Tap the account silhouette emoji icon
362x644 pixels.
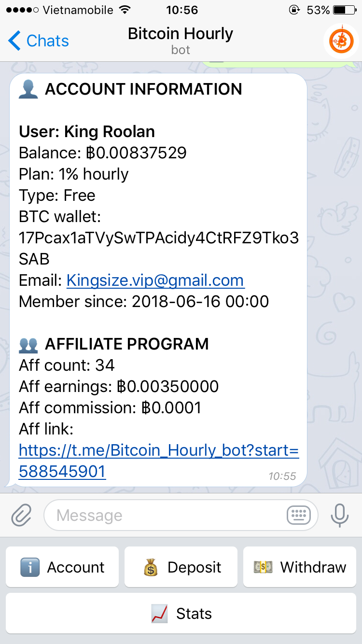[28, 89]
